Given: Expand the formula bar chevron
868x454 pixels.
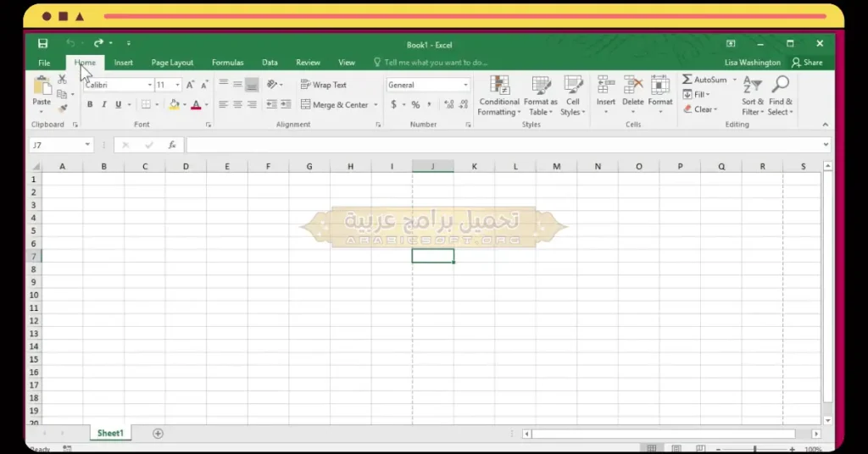Looking at the screenshot, I should [x=826, y=145].
